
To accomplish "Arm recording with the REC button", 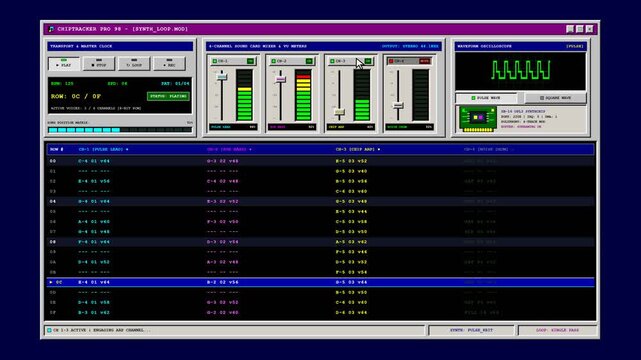I will pyautogui.click(x=169, y=64).
